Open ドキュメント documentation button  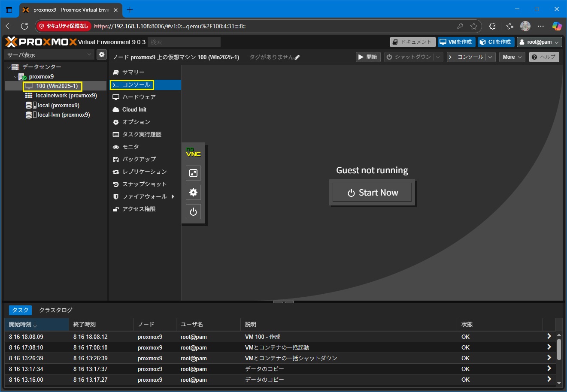click(412, 42)
